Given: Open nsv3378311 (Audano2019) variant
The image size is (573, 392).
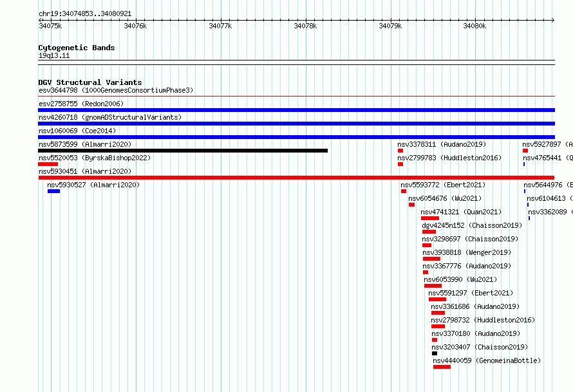Looking at the screenshot, I should click(x=442, y=144).
